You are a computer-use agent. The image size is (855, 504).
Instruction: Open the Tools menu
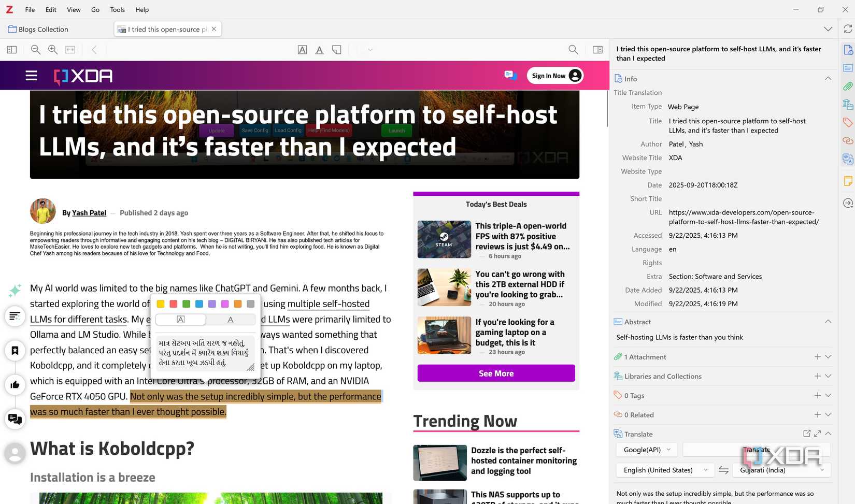coord(118,9)
